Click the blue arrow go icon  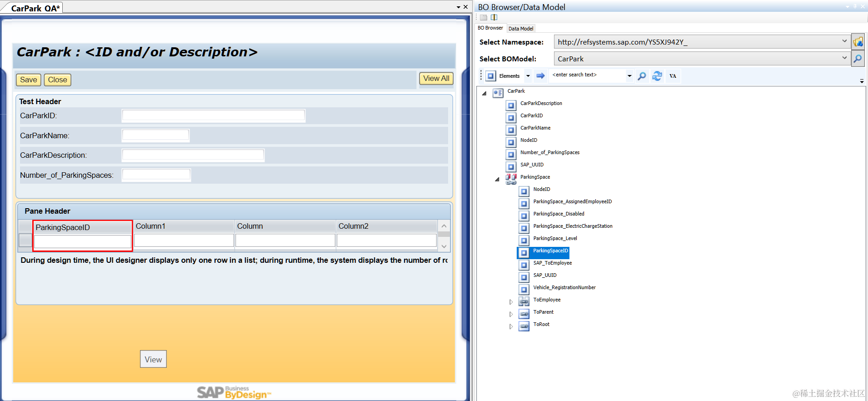pyautogui.click(x=540, y=76)
